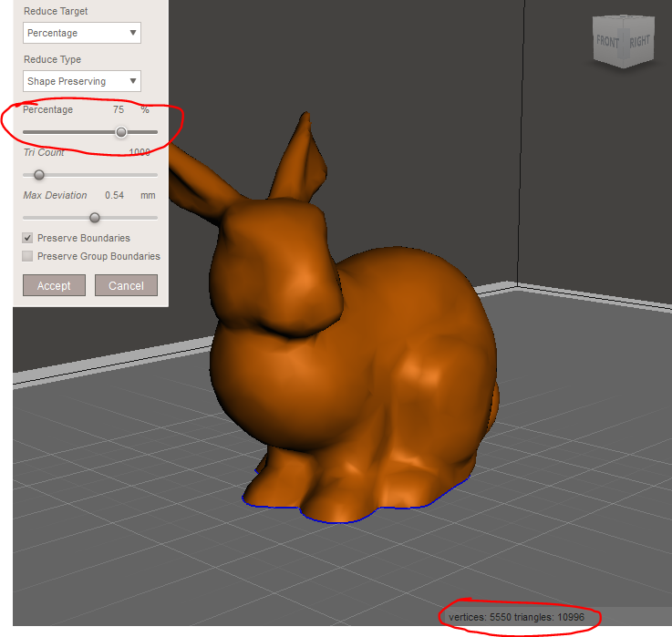
Task: Click the Reduce Type label
Action: point(52,59)
